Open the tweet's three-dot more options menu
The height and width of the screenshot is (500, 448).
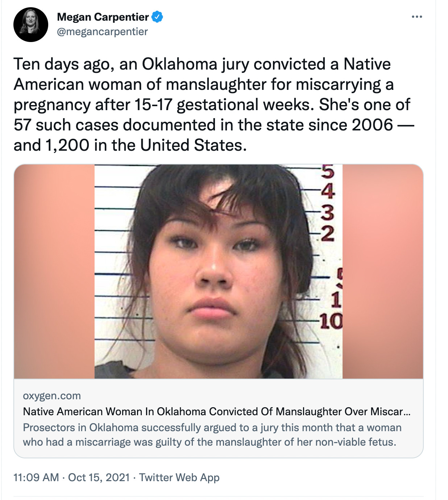[417, 17]
